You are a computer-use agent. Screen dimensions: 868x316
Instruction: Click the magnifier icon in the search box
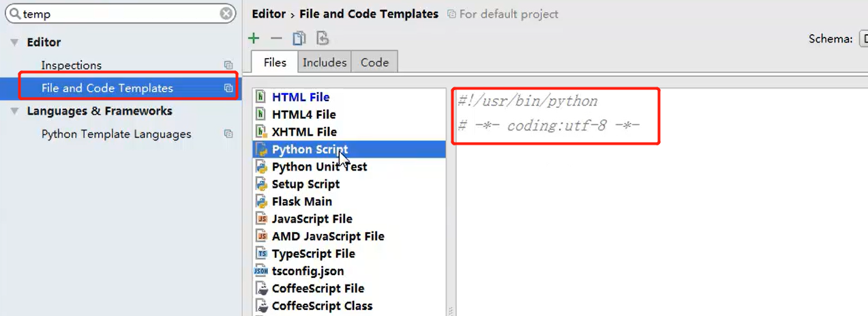(x=14, y=14)
